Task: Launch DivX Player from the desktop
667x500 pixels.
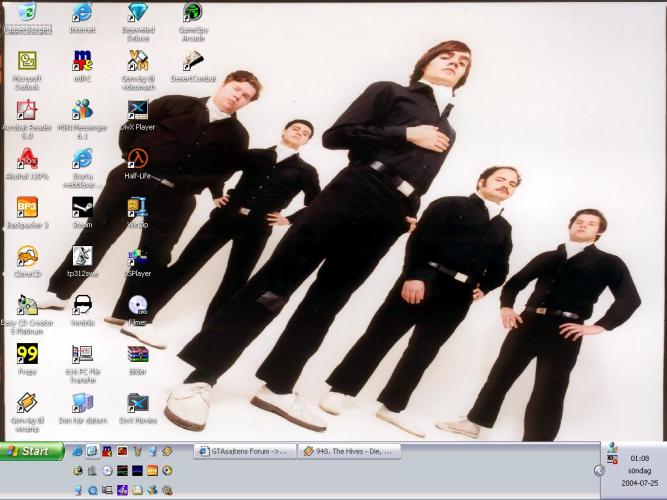Action: 138,110
